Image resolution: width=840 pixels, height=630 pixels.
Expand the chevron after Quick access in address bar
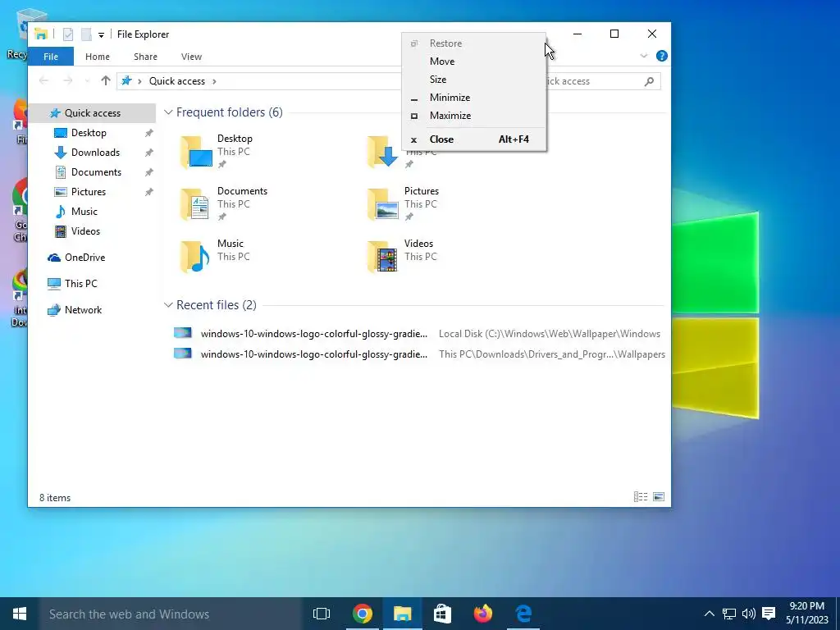pyautogui.click(x=214, y=81)
